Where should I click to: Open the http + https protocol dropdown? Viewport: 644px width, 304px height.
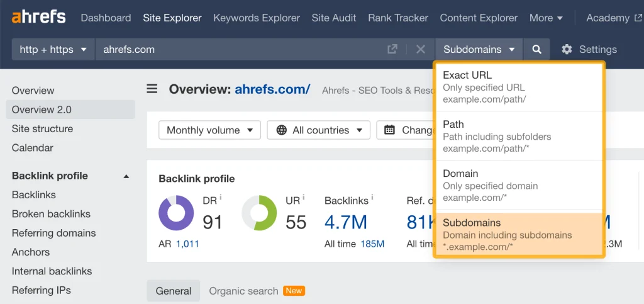click(x=53, y=49)
